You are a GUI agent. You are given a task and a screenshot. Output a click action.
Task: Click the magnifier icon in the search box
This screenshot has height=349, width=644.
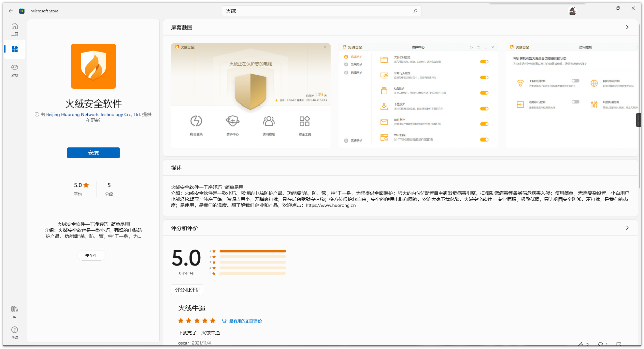tap(415, 11)
